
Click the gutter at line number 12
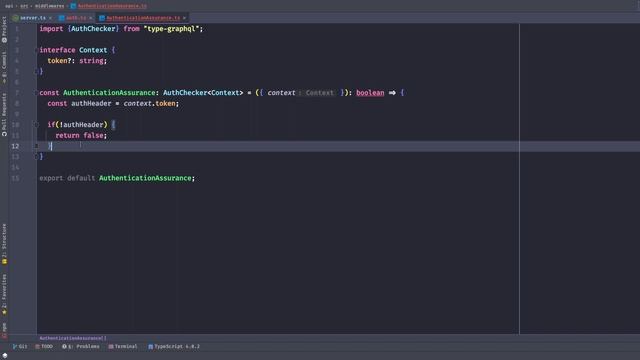click(x=15, y=146)
